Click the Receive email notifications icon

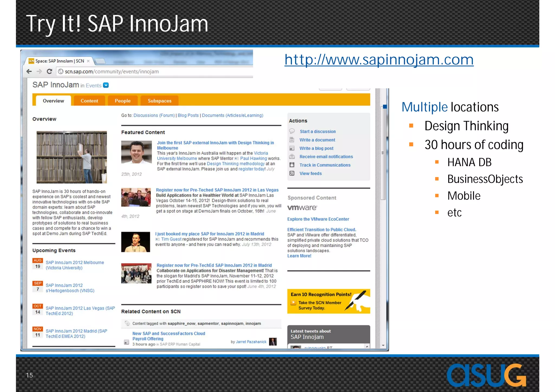coord(292,156)
